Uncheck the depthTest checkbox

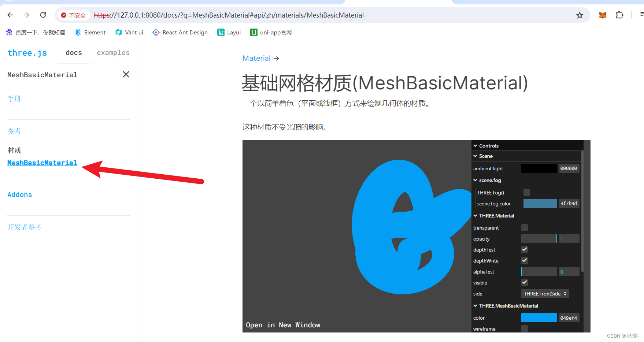[525, 249]
